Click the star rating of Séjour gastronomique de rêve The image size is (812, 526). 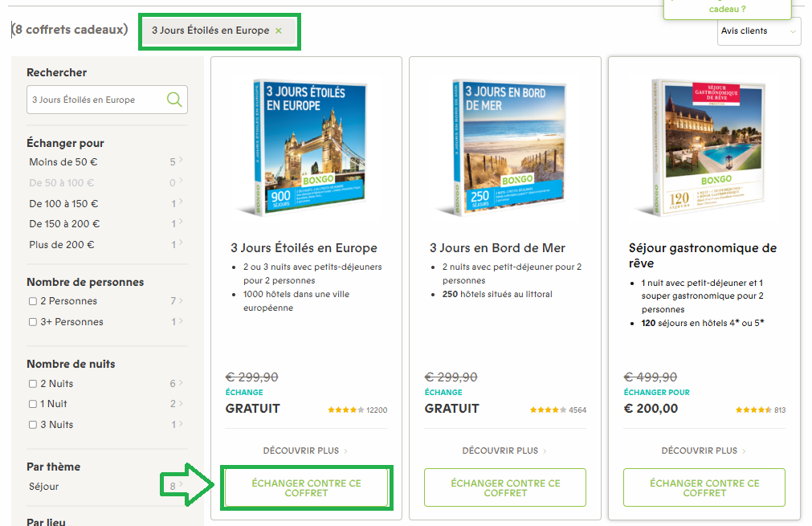pyautogui.click(x=753, y=410)
